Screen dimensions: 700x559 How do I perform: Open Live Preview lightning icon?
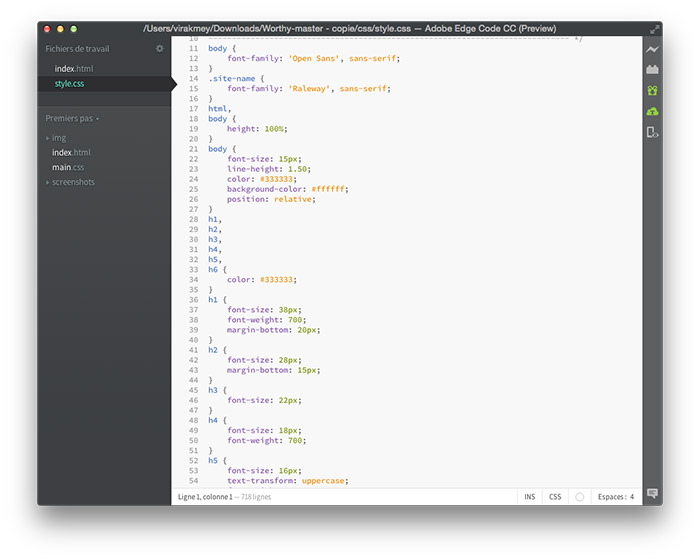pyautogui.click(x=652, y=50)
